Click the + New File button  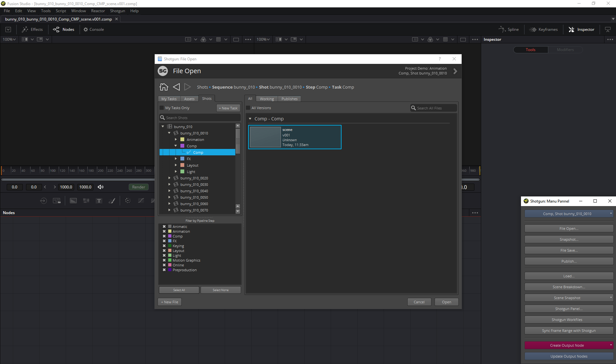(x=169, y=302)
